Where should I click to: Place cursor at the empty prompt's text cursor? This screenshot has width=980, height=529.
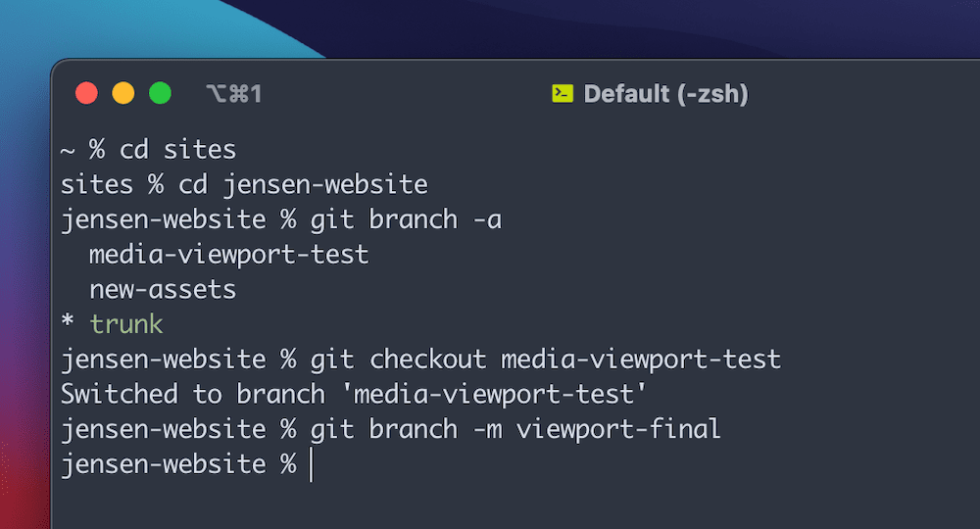tap(311, 464)
